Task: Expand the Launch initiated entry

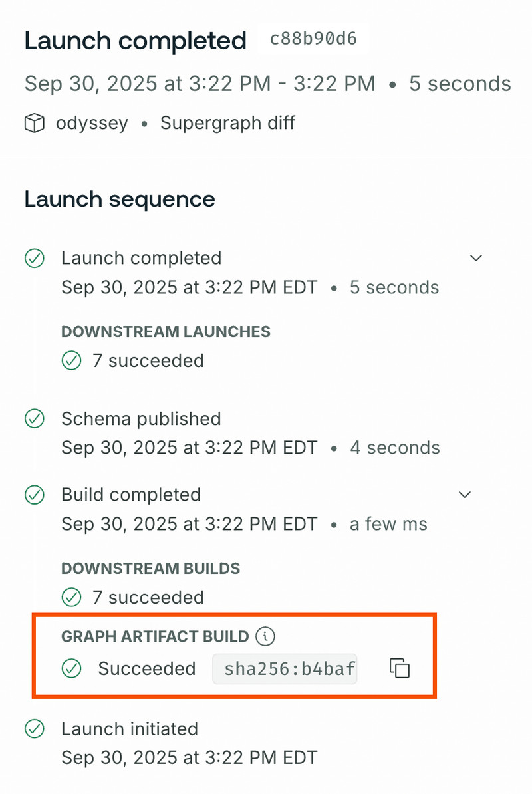Action: (x=130, y=729)
